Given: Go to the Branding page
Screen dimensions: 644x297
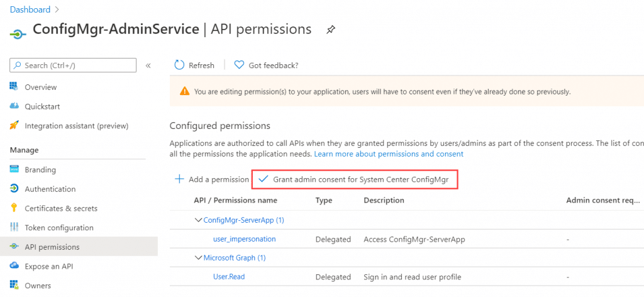Looking at the screenshot, I should click(40, 170).
